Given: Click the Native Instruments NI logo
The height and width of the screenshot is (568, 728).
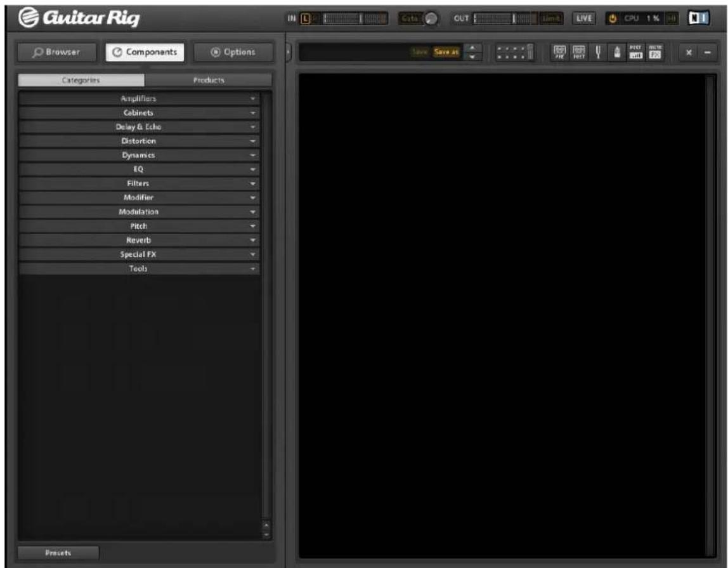Looking at the screenshot, I should tap(699, 18).
